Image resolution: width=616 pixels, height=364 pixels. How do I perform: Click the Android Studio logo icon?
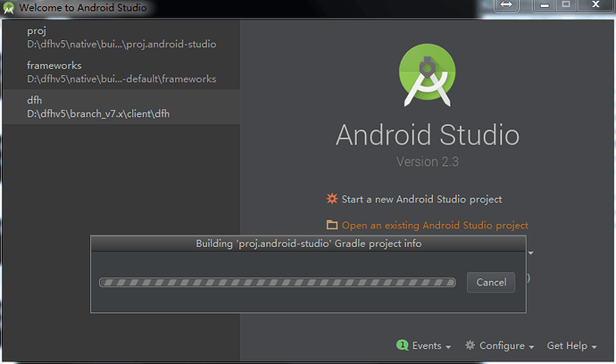click(x=428, y=75)
